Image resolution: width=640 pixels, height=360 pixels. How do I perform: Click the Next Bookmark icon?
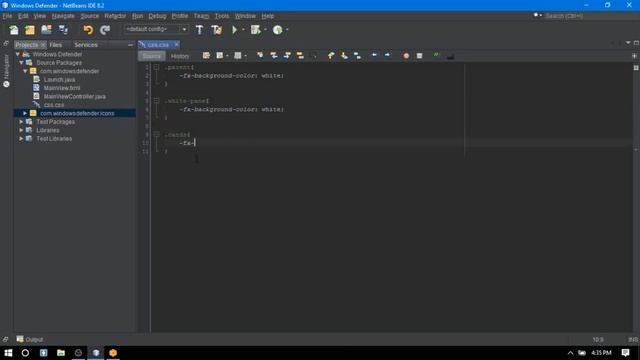[x=344, y=56]
